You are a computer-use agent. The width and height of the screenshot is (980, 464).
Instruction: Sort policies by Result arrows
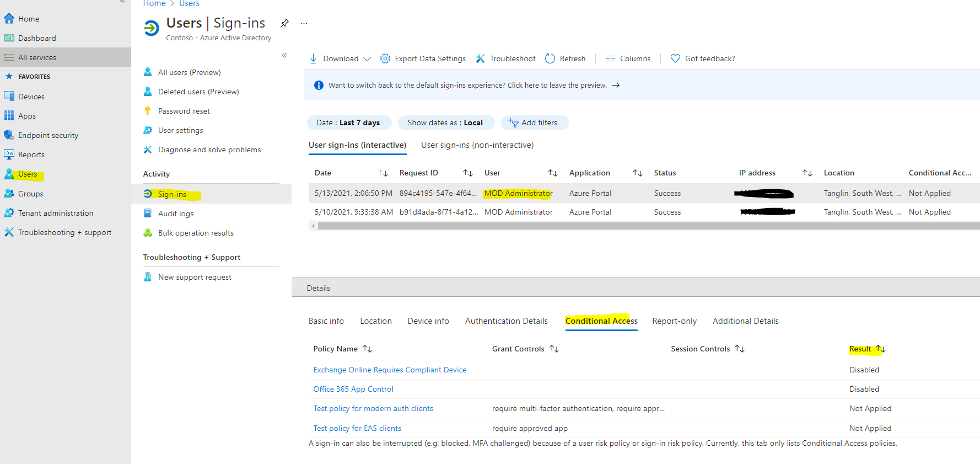click(x=881, y=349)
